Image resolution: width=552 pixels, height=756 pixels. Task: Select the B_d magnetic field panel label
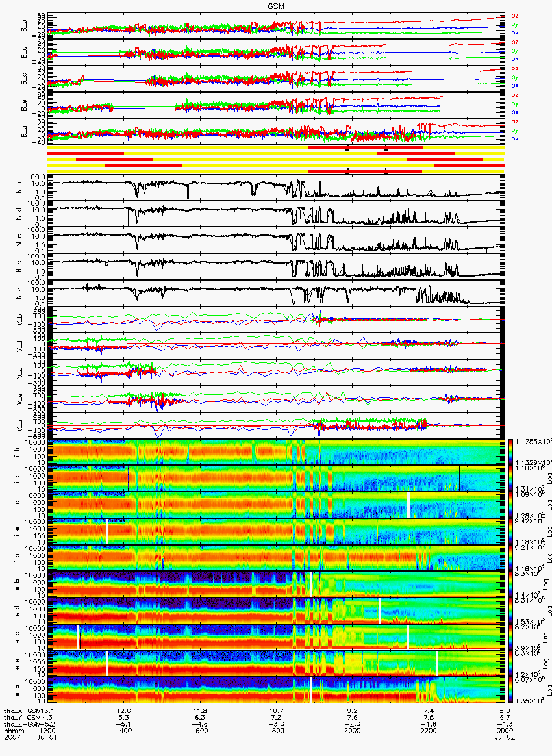[23, 53]
